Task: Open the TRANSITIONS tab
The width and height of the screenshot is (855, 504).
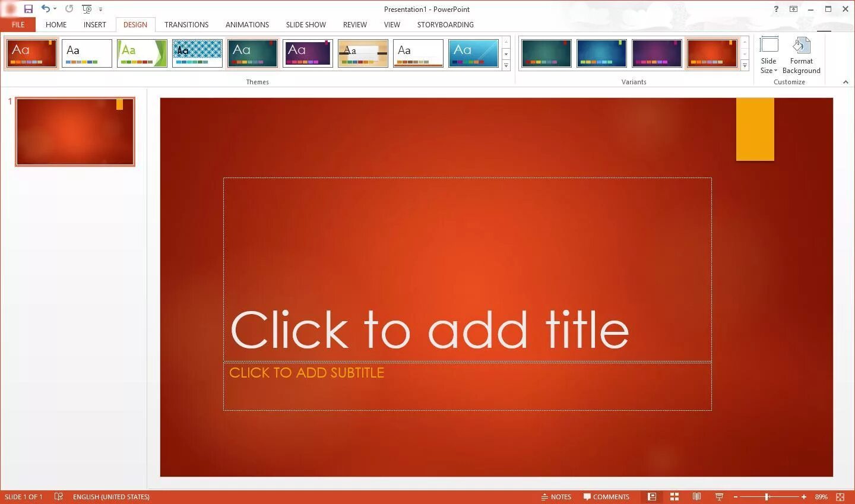Action: point(186,24)
